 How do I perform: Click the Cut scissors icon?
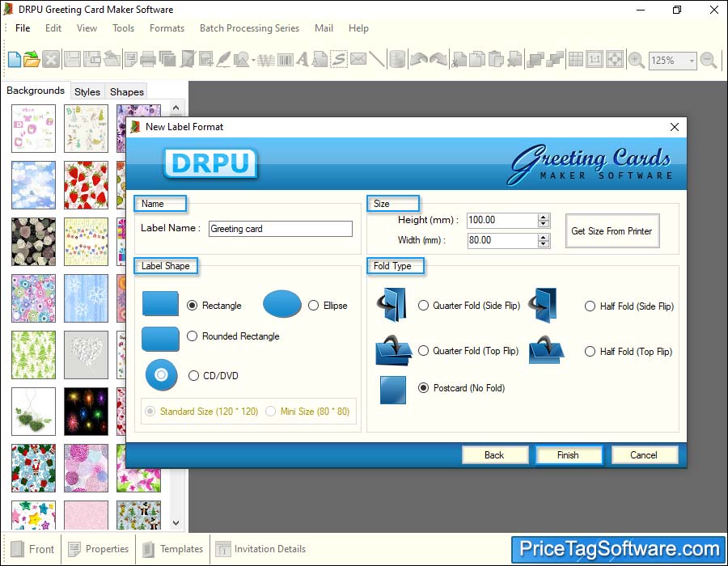tap(459, 60)
